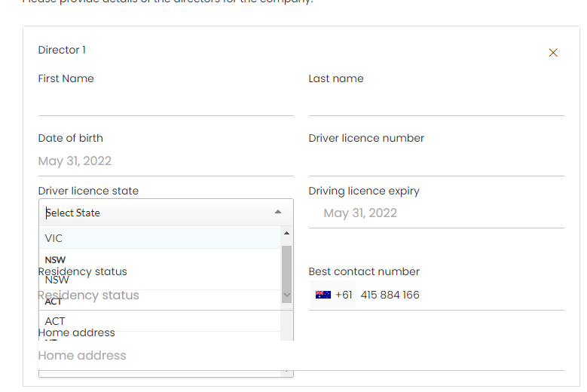The image size is (587, 392).
Task: Focus the First Name field
Action: tap(166, 102)
